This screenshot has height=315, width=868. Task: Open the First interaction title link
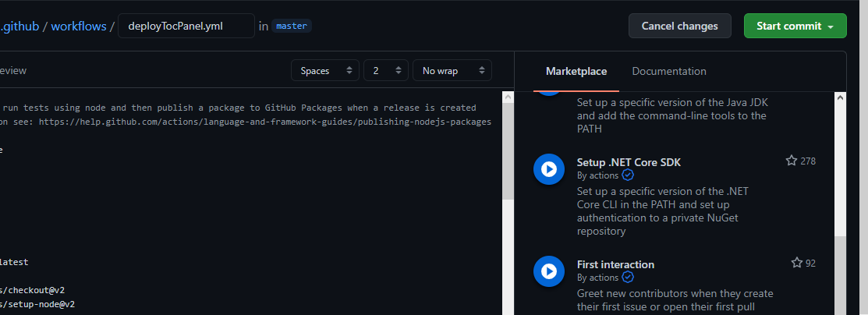pyautogui.click(x=615, y=264)
